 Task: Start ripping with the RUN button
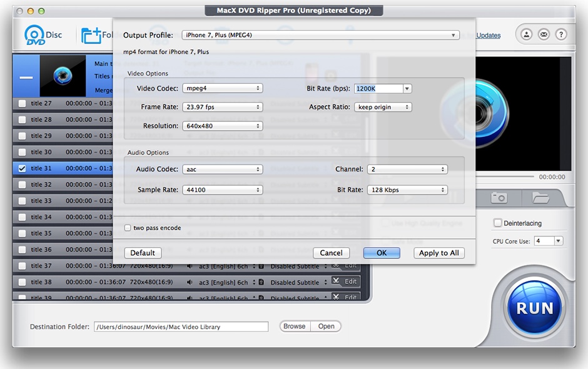click(x=535, y=308)
